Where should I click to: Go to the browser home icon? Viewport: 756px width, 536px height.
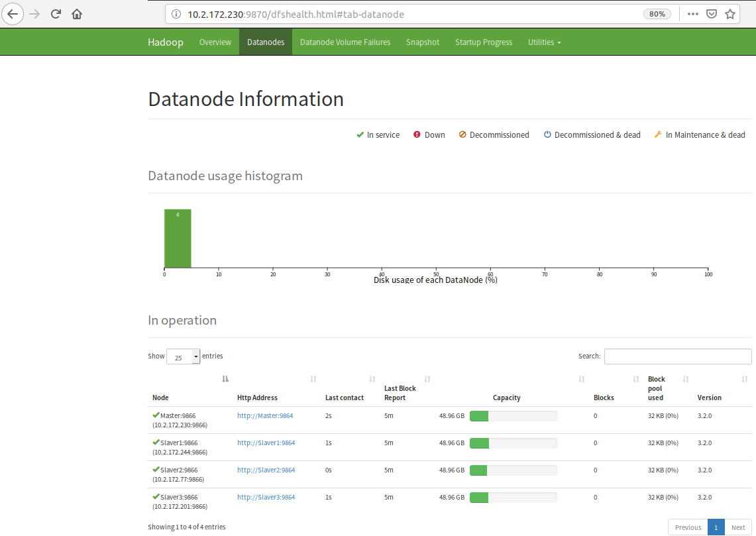pos(77,14)
